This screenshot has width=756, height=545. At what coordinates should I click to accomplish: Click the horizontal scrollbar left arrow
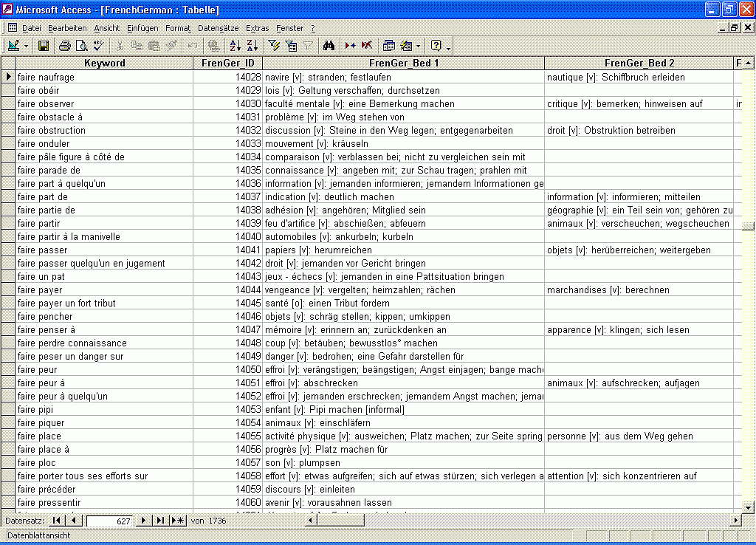click(311, 521)
